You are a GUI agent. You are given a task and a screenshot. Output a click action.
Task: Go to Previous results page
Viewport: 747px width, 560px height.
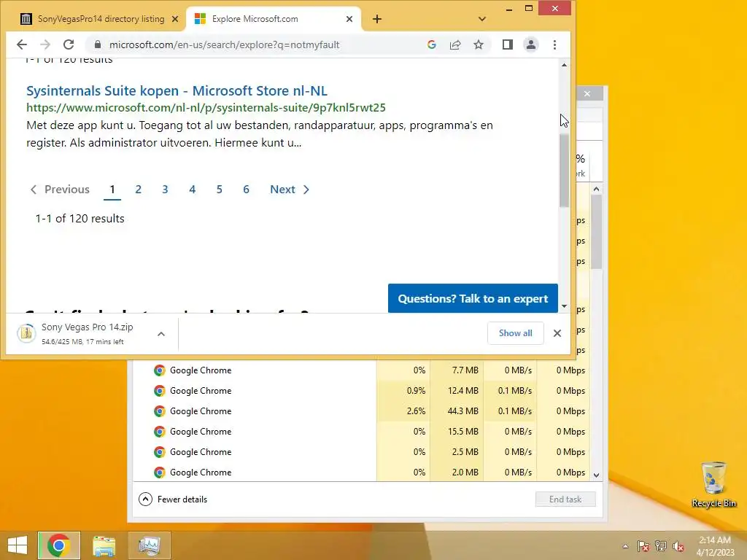(60, 190)
